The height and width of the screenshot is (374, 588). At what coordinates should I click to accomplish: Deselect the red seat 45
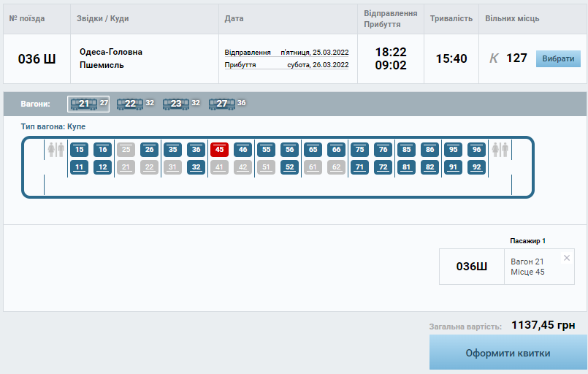pyautogui.click(x=219, y=150)
